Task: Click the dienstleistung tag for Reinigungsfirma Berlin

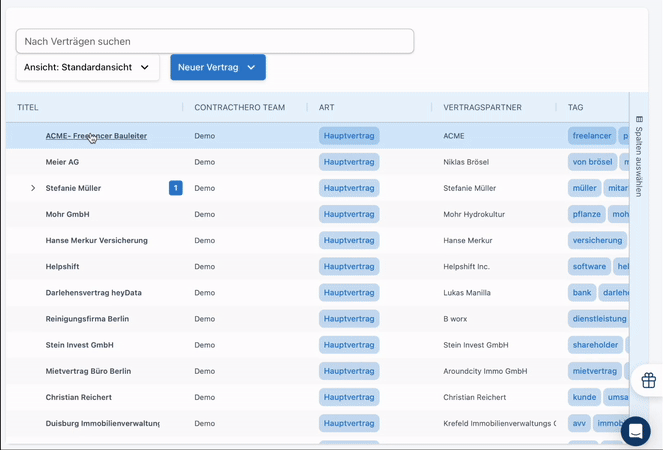Action: [598, 319]
